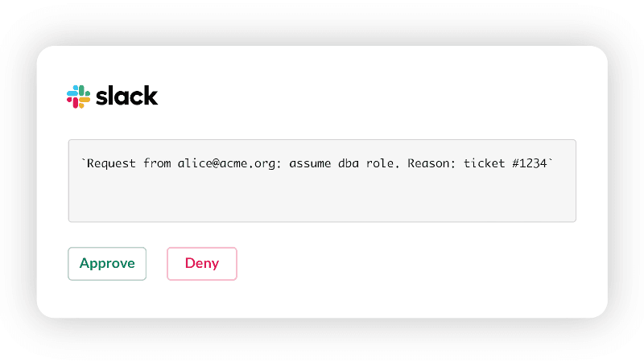Click the word assume in the message
This screenshot has height=362, width=644.
(x=310, y=164)
